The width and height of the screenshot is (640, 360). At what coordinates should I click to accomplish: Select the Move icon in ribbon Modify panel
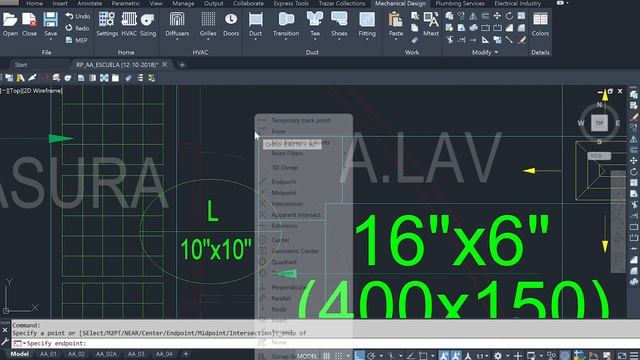(x=497, y=16)
